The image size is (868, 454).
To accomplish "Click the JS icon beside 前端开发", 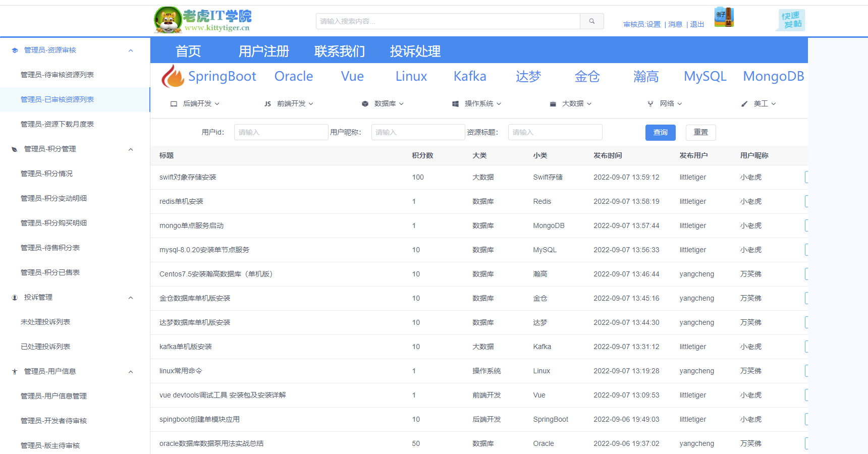I will pos(267,104).
